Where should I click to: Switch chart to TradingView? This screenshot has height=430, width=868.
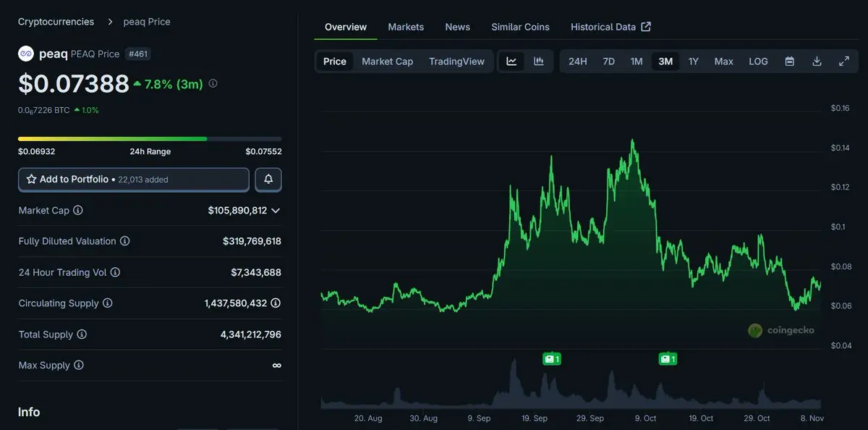(456, 62)
